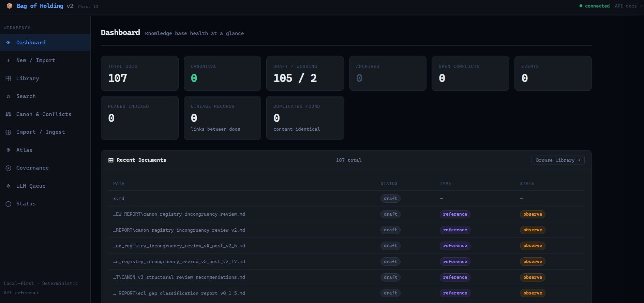Click observe badge on canon_registry_incongruency_review.md row
Image resolution: width=644 pixels, height=303 pixels.
pos(533,214)
